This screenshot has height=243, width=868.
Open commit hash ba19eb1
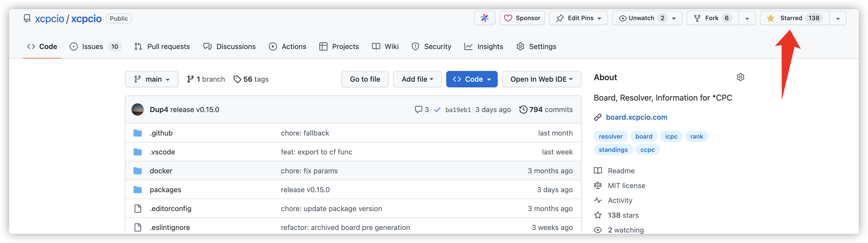pos(458,110)
